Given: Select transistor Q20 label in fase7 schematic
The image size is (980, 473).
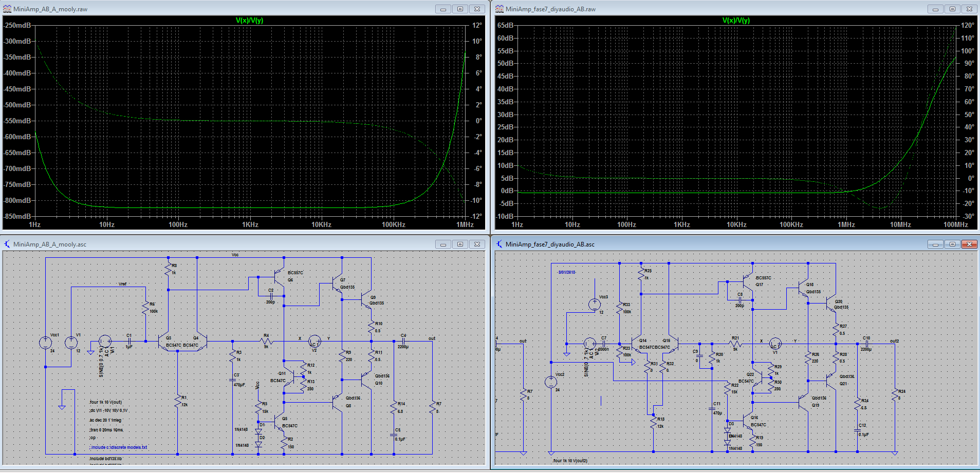Looking at the screenshot, I should pos(839,302).
